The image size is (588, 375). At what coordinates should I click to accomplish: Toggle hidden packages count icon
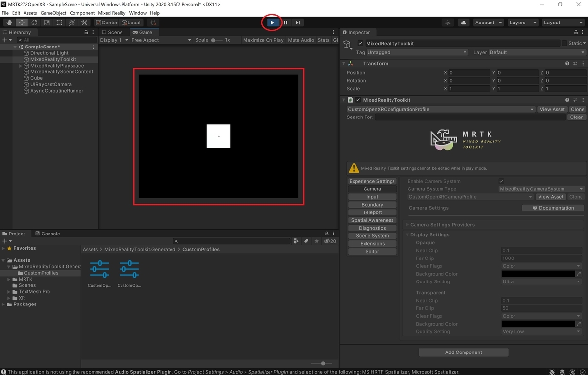[330, 241]
